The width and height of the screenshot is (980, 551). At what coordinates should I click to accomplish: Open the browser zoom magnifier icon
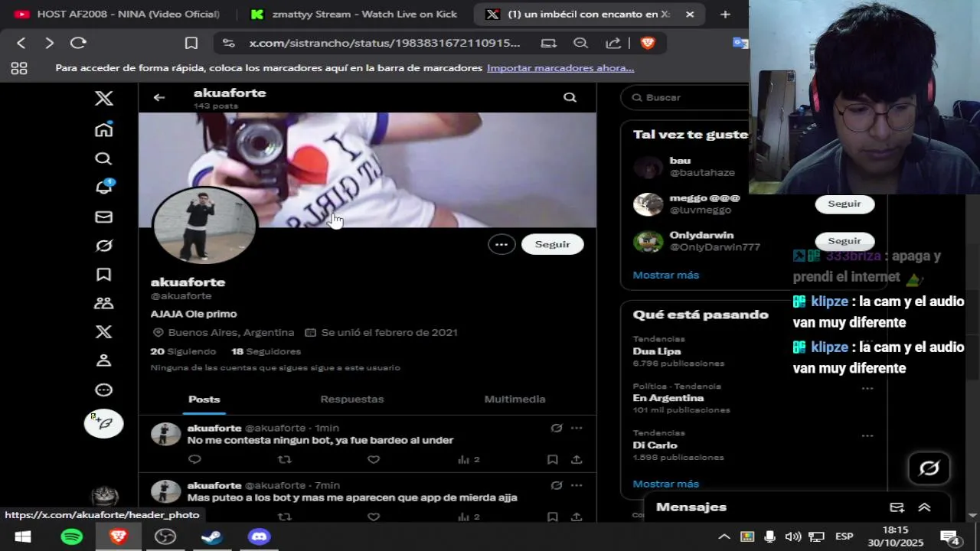580,43
